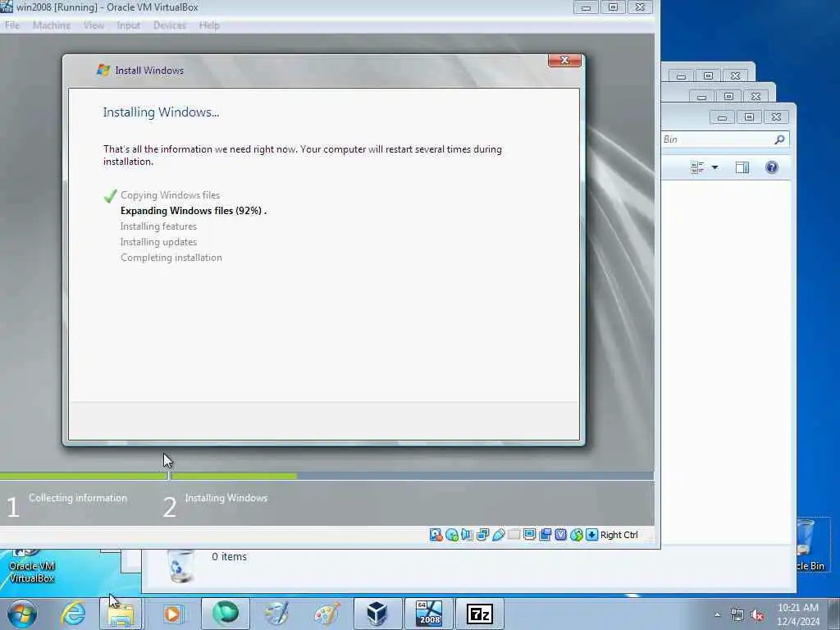Click the network icon in system tray
This screenshot has height=630, width=840.
coord(737,615)
